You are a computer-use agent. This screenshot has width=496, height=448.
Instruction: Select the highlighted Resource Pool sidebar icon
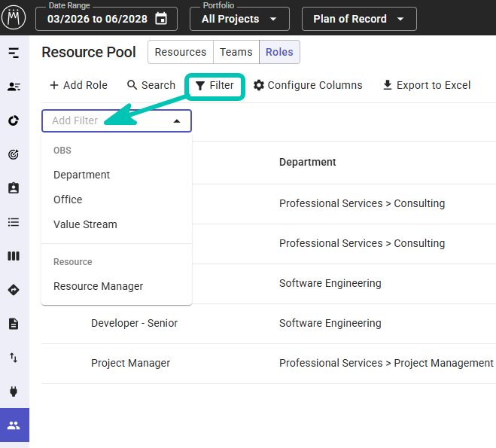14,425
